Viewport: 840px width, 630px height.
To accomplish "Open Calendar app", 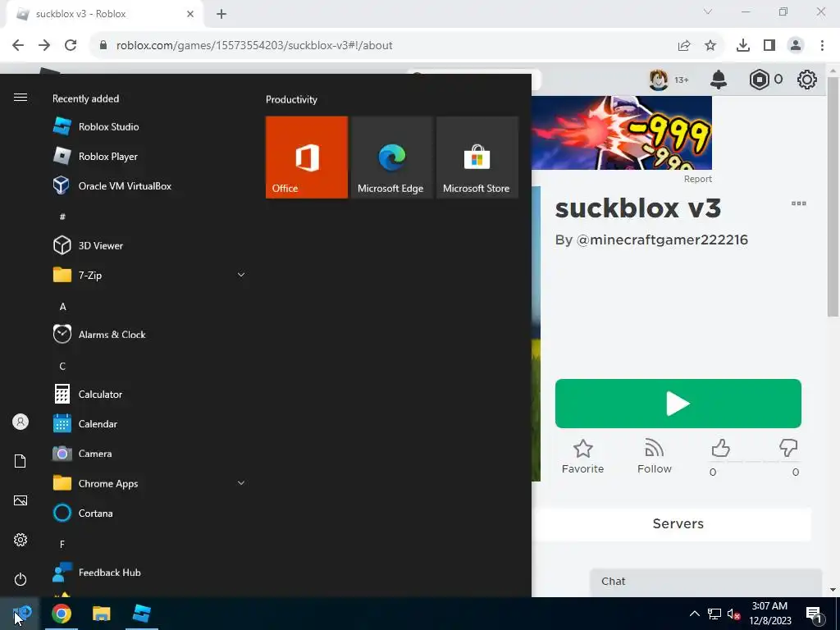I will (85, 424).
